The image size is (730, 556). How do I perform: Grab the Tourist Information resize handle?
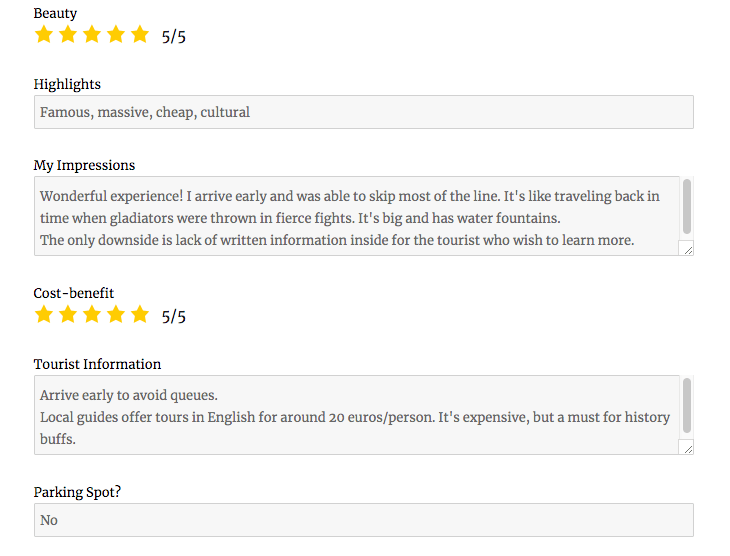(687, 448)
